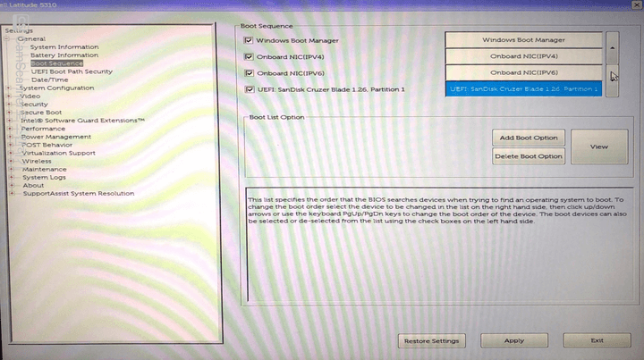The height and width of the screenshot is (360, 644).
Task: Expand Intel Software Guard Extensions node
Action: click(x=10, y=120)
